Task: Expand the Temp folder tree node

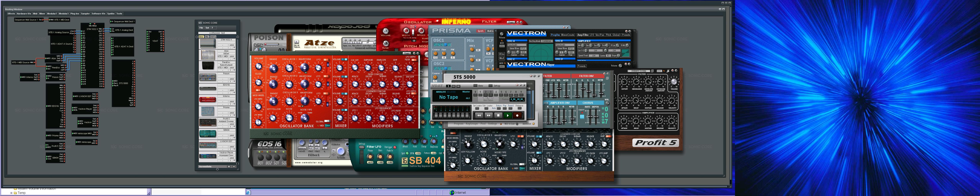Action: [11, 193]
